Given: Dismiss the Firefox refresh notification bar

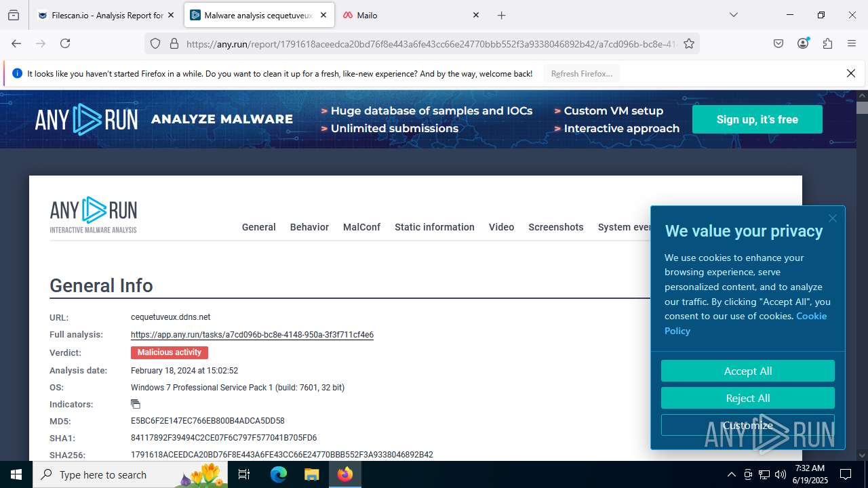Looking at the screenshot, I should [x=850, y=73].
